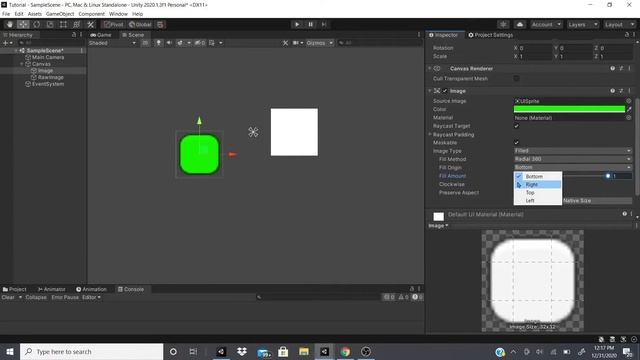The height and width of the screenshot is (360, 640).
Task: Switch to the Project Settings tab
Action: tap(491, 35)
